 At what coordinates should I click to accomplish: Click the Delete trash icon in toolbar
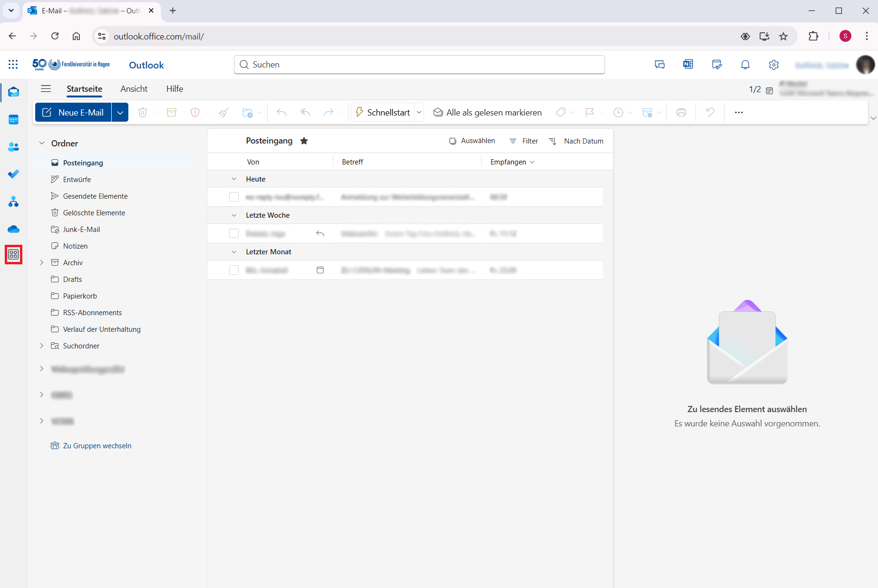(x=143, y=113)
